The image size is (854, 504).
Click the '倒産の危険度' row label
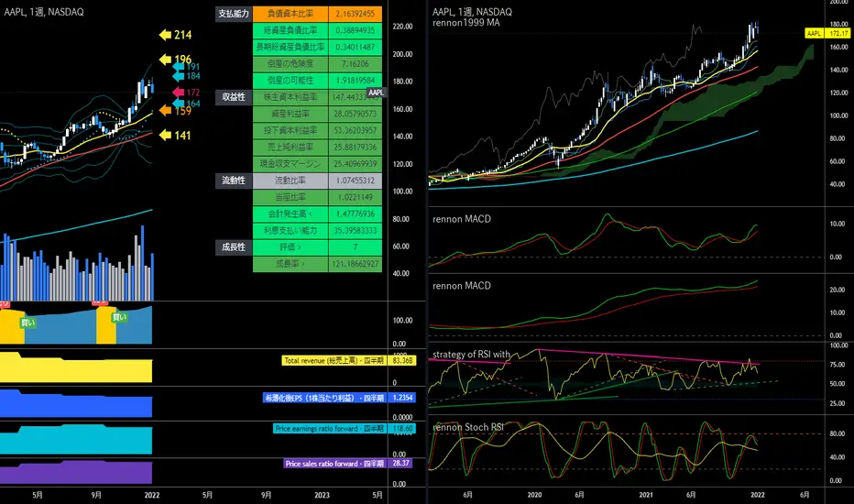point(290,64)
